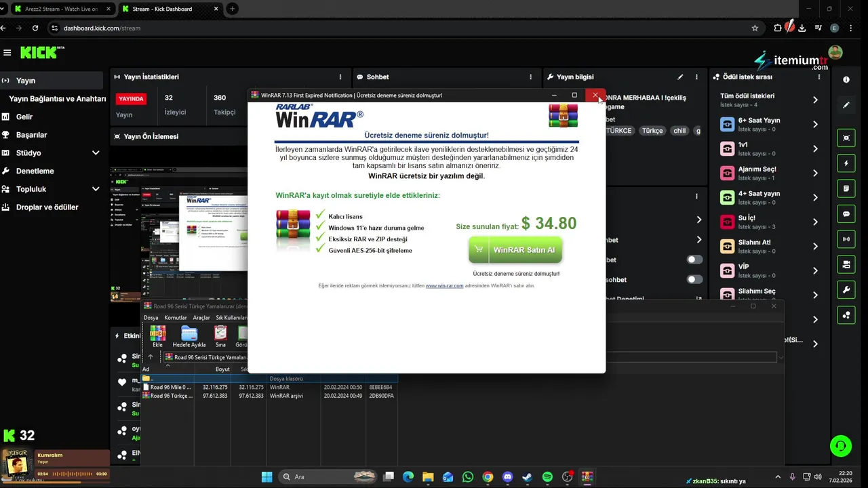Open a new browser tab

pyautogui.click(x=232, y=9)
